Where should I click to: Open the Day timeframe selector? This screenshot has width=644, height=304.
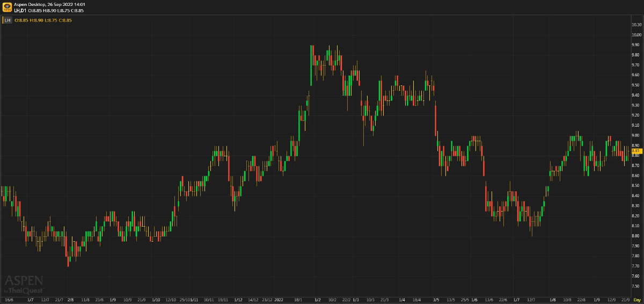coord(636,299)
